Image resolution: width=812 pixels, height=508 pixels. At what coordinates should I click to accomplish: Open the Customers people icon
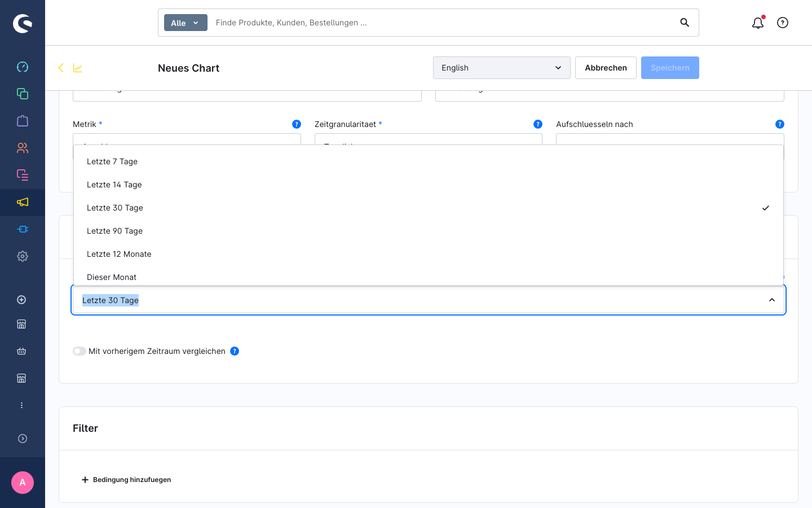coord(23,148)
